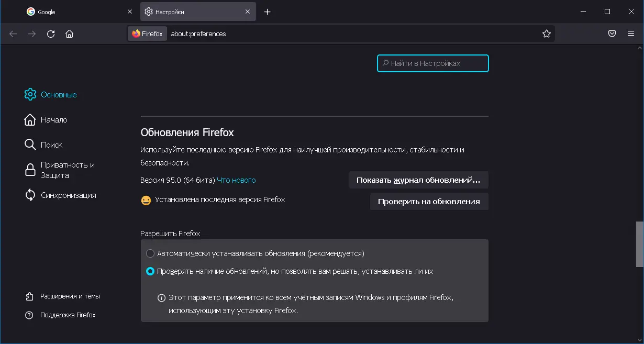Bookmark this page with the star icon
The image size is (644, 344).
pyautogui.click(x=547, y=34)
